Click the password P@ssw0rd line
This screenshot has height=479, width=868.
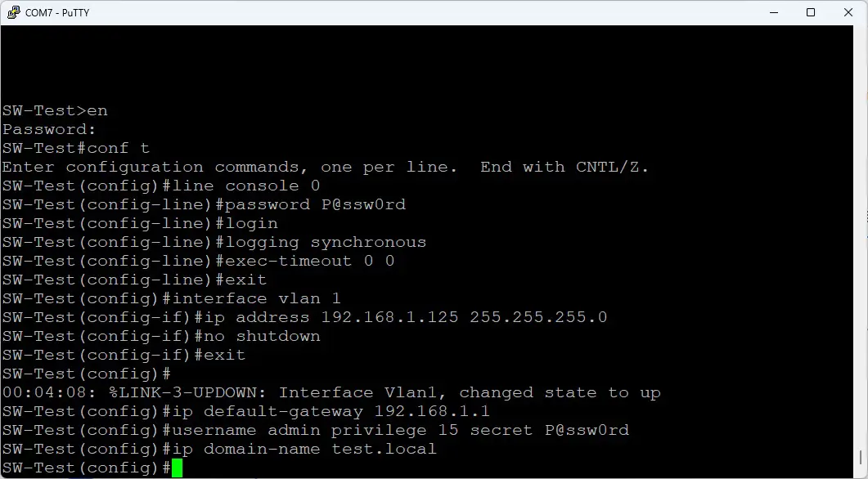tap(205, 204)
